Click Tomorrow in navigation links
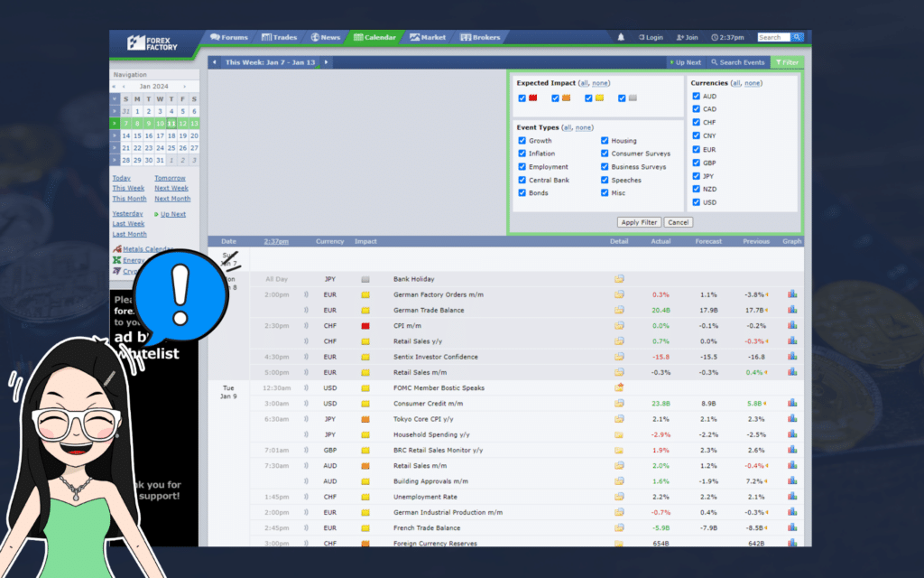This screenshot has width=924, height=578. click(170, 178)
